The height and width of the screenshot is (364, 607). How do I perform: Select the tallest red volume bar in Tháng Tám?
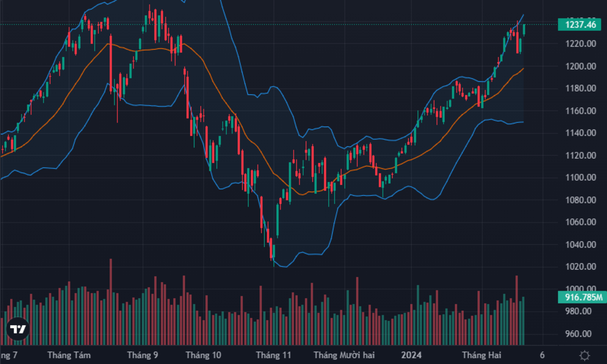(111, 302)
